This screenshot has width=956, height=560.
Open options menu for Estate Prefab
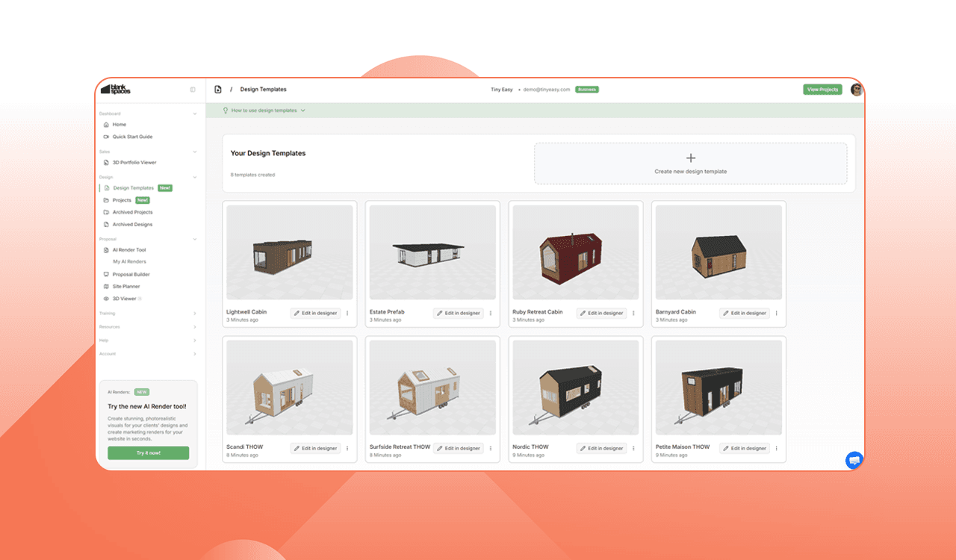point(491,313)
